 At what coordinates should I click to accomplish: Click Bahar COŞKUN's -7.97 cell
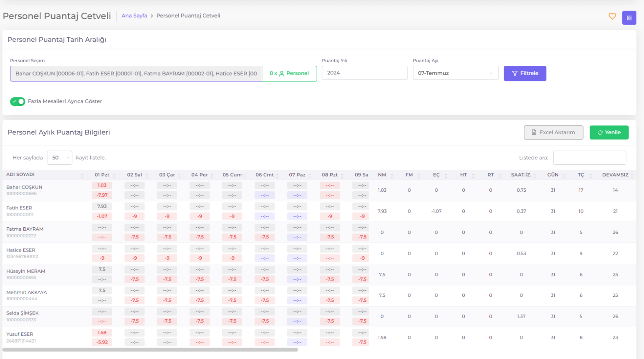point(102,195)
